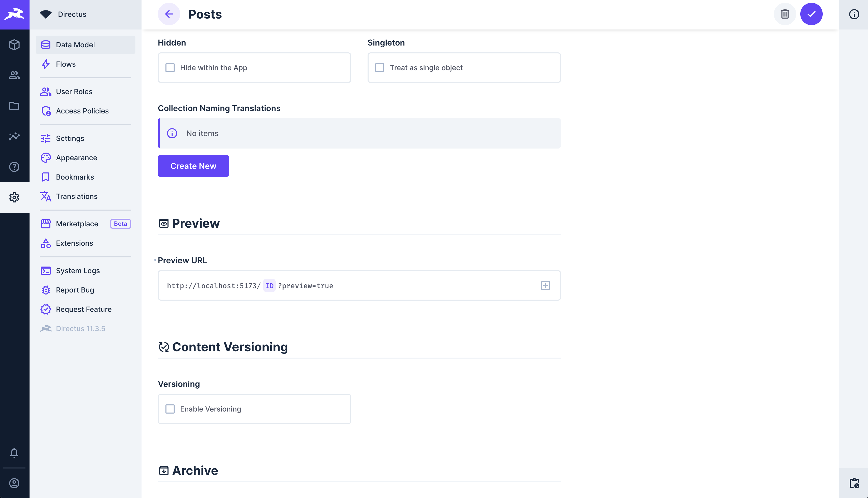Open the info sidebar icon

pos(854,14)
